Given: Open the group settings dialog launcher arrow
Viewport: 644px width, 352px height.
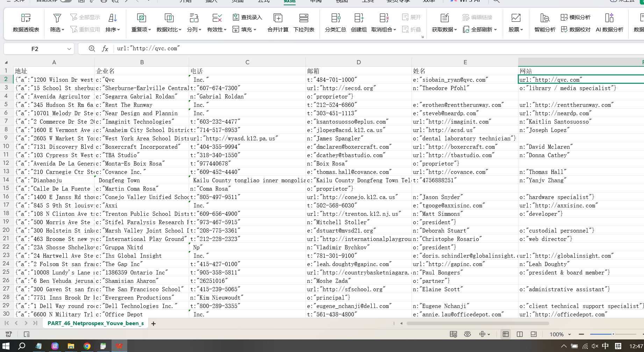Looking at the screenshot, I should (422, 37).
